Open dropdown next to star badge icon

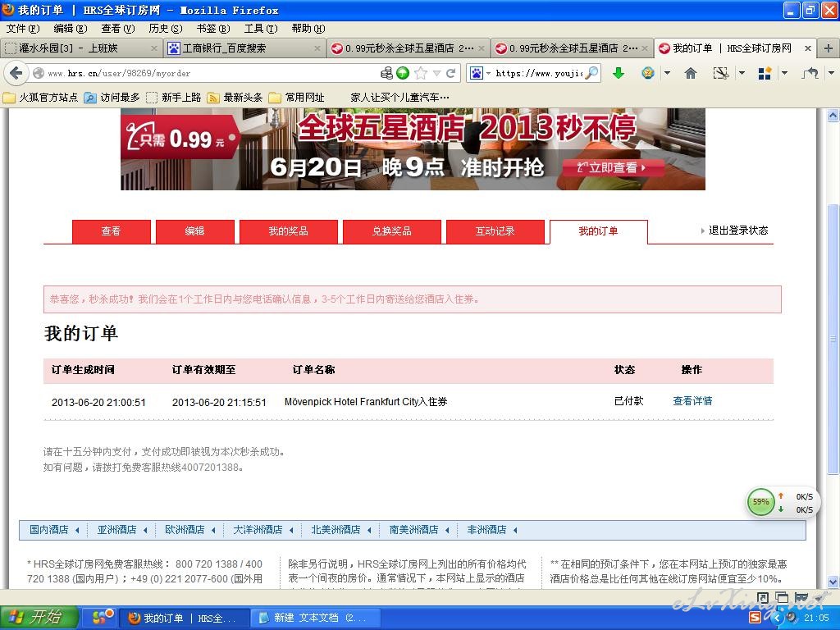pyautogui.click(x=667, y=73)
